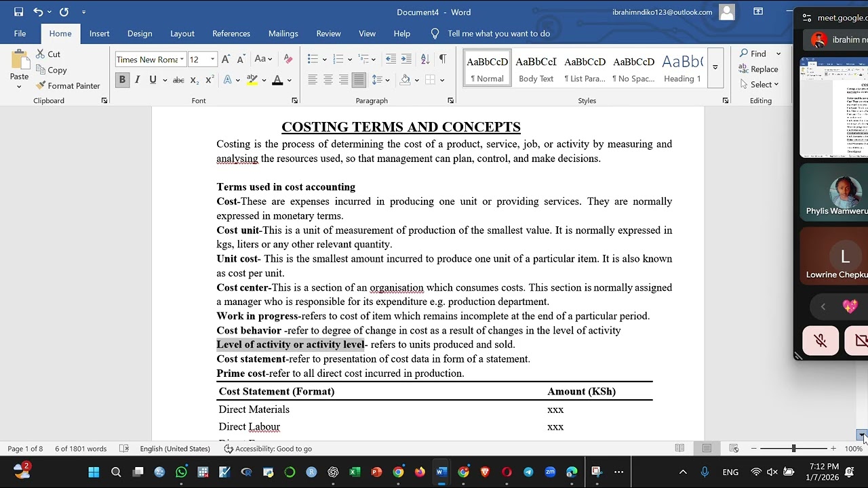
Task: Increase indent icon
Action: (x=406, y=59)
